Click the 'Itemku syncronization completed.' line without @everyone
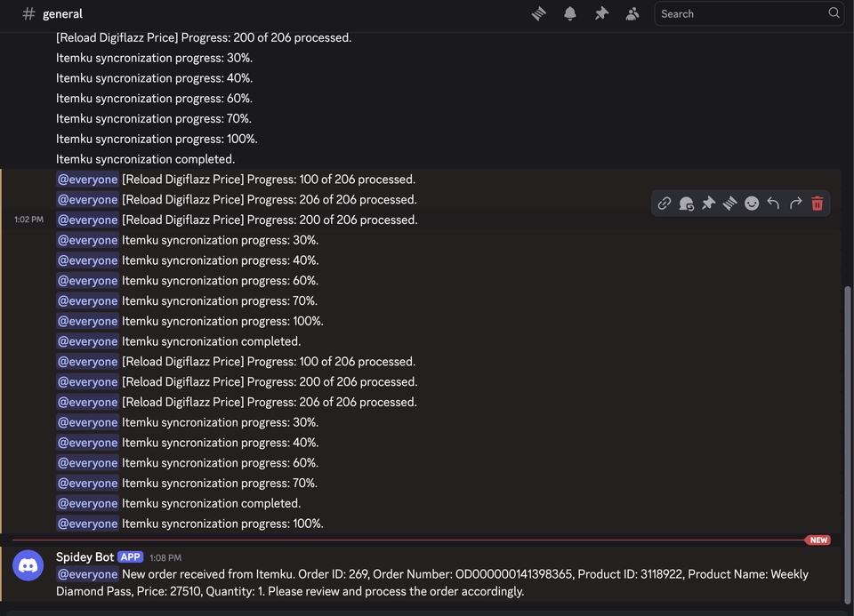The width and height of the screenshot is (854, 616). coord(145,159)
